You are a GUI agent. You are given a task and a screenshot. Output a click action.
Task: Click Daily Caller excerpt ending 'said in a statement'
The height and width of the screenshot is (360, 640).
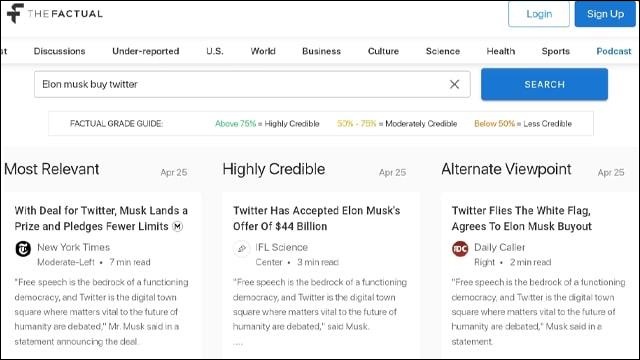(x=538, y=312)
